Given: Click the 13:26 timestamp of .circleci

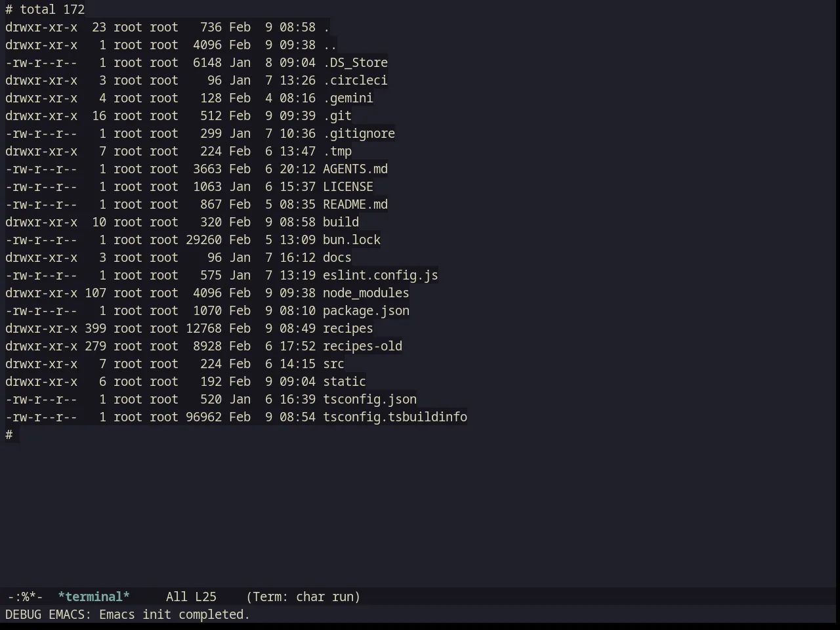Looking at the screenshot, I should 297,80.
